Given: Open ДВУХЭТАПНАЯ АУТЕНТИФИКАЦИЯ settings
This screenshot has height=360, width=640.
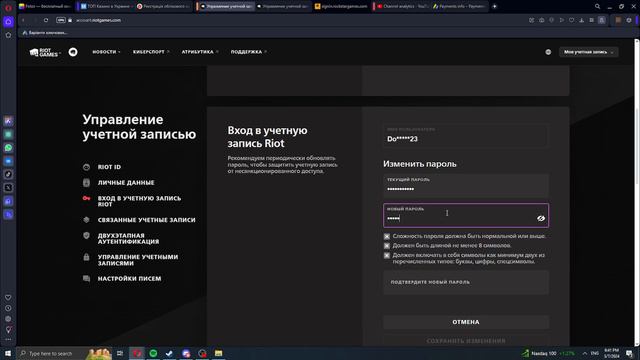Looking at the screenshot, I should click(x=128, y=238).
